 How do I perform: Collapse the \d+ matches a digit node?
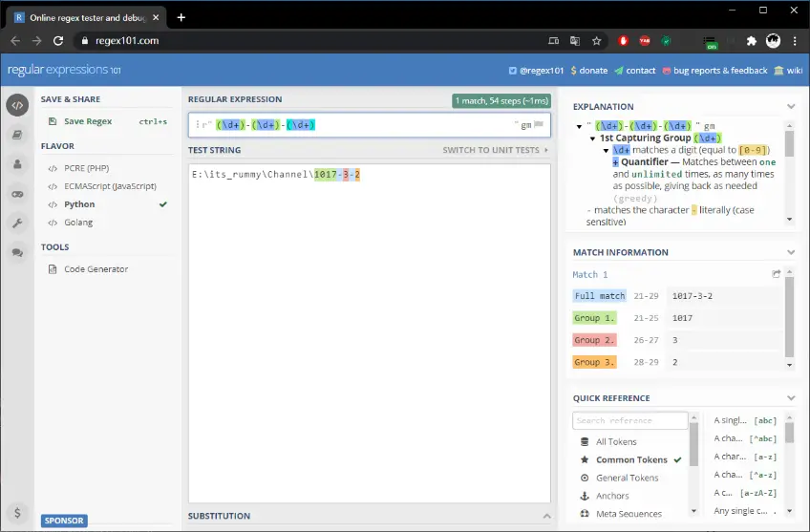coord(606,150)
